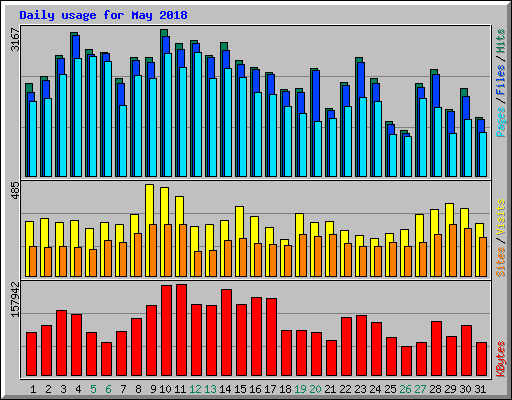
Task: Click the 'Visits' legend label
Action: (x=500, y=218)
